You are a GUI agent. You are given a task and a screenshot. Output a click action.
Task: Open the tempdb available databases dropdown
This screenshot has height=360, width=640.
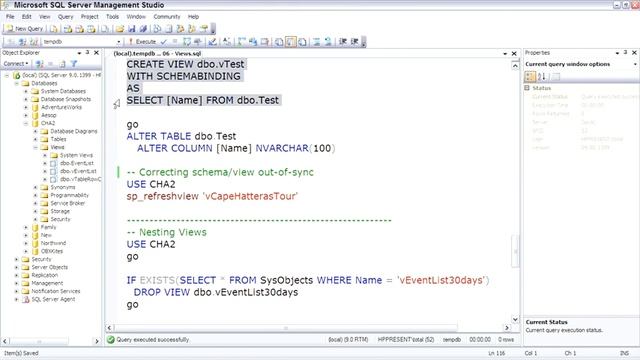pos(118,42)
